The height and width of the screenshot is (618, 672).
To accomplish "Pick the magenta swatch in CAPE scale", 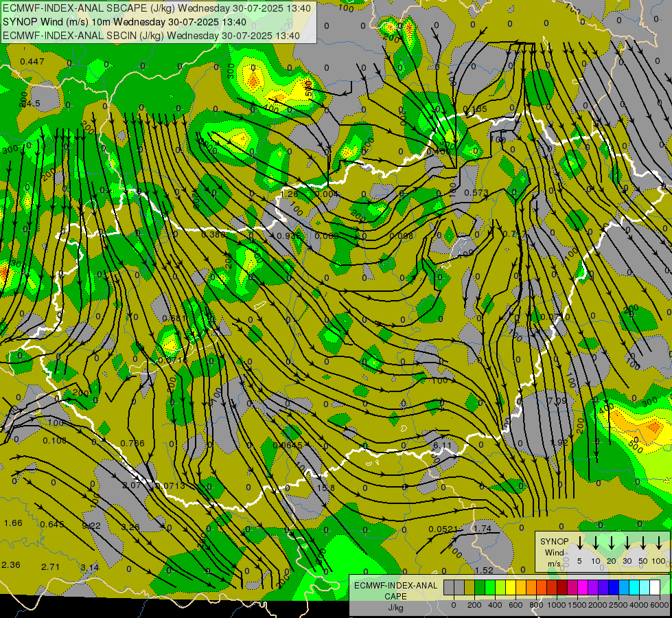I will 583,587.
